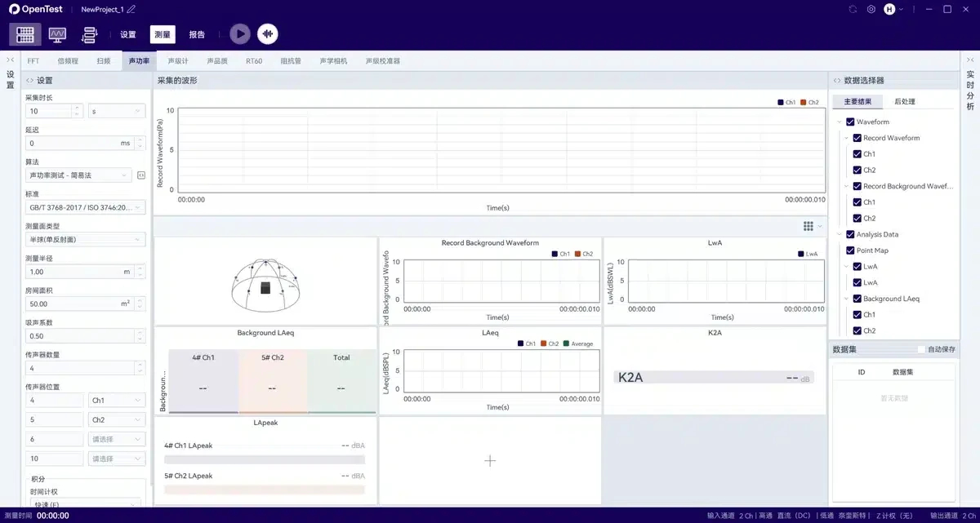Screen dimensions: 980x523
Task: Open algorithm code editor icon
Action: click(140, 175)
